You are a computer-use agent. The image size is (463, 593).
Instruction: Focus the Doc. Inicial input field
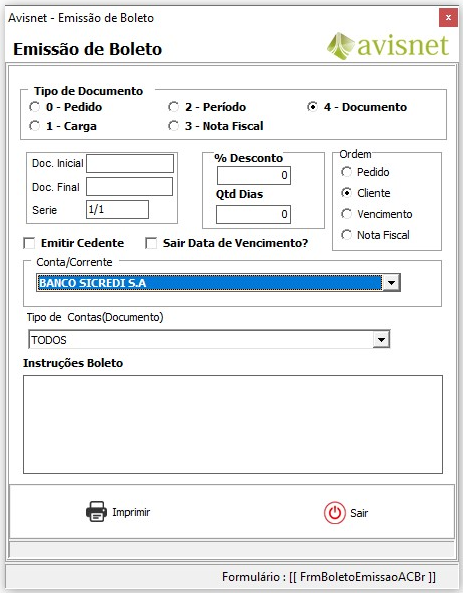pos(130,164)
